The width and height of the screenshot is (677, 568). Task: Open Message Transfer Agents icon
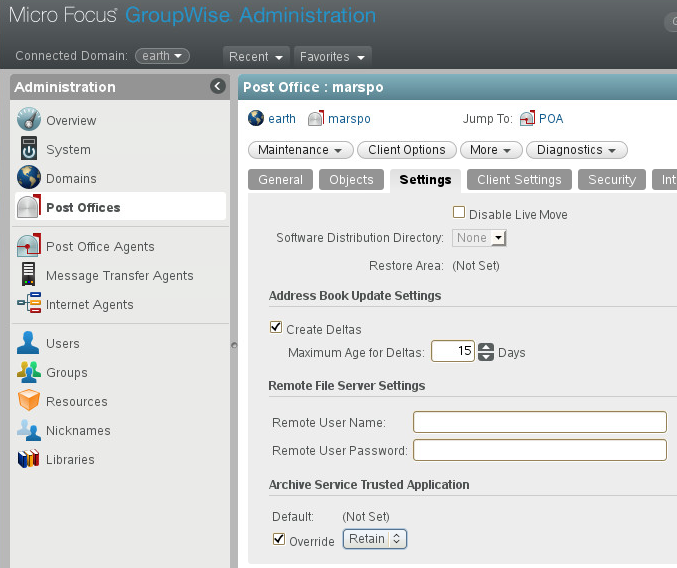[28, 275]
